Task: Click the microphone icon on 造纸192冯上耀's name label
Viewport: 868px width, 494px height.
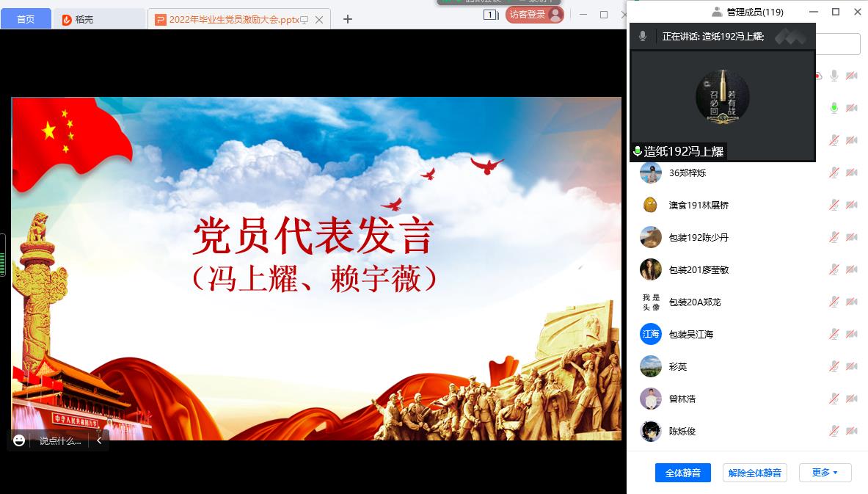Action: 636,152
